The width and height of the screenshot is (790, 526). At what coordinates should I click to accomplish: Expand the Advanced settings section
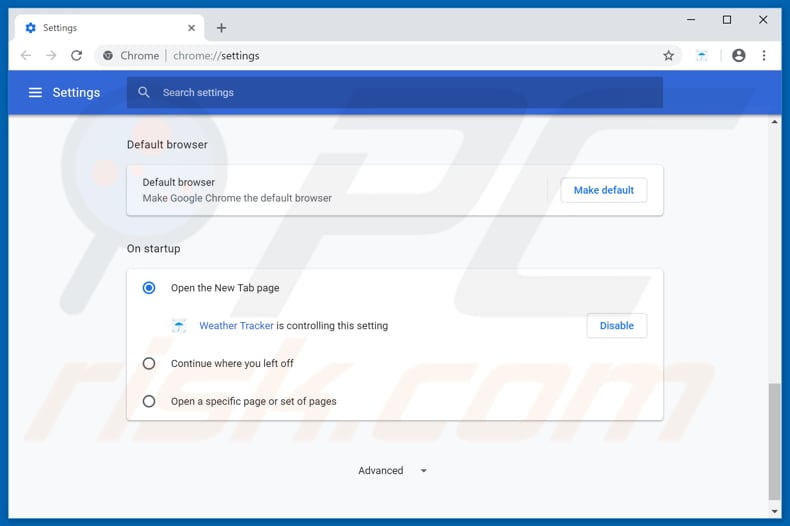[392, 471]
